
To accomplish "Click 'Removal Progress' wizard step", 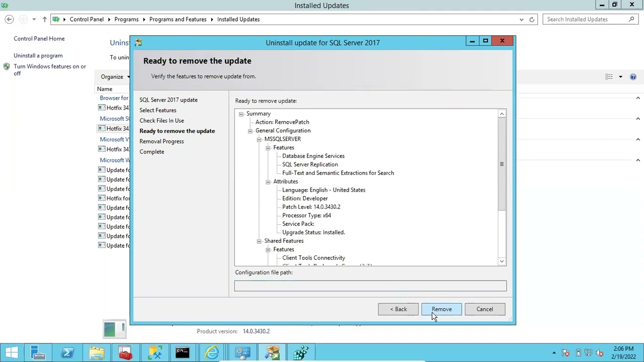I will [x=162, y=141].
